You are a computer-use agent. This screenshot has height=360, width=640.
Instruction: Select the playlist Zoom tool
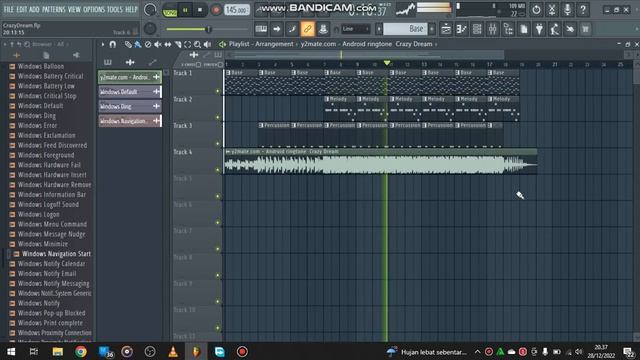click(x=198, y=44)
